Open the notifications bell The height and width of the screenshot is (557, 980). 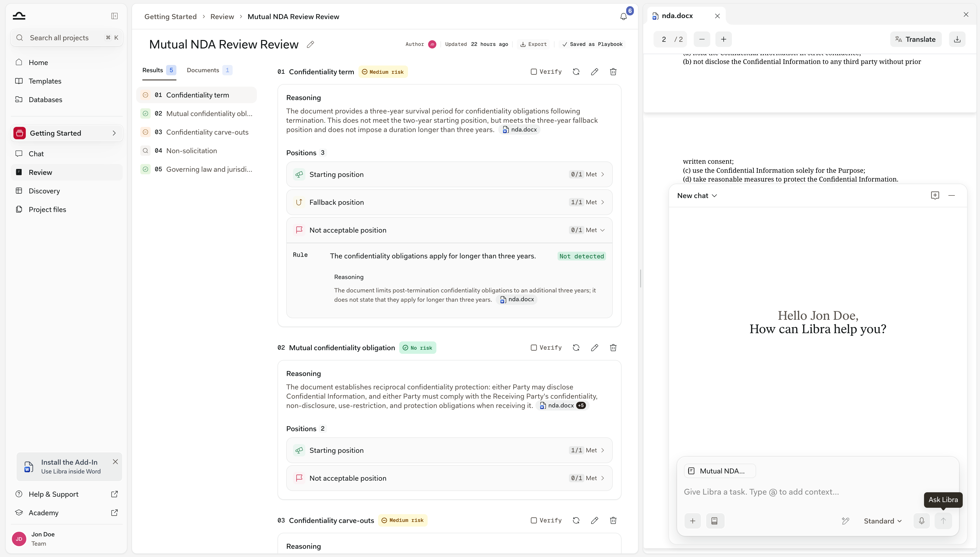(x=624, y=17)
